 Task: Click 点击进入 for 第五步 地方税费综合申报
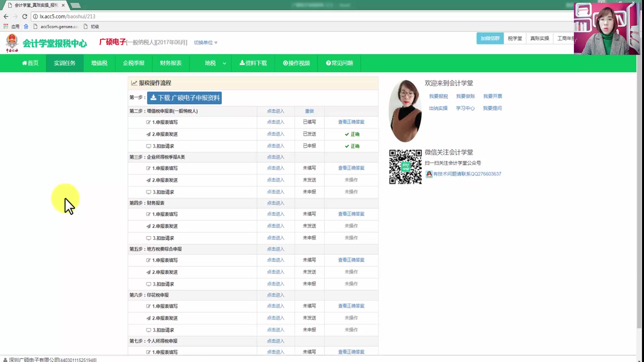pyautogui.click(x=276, y=249)
